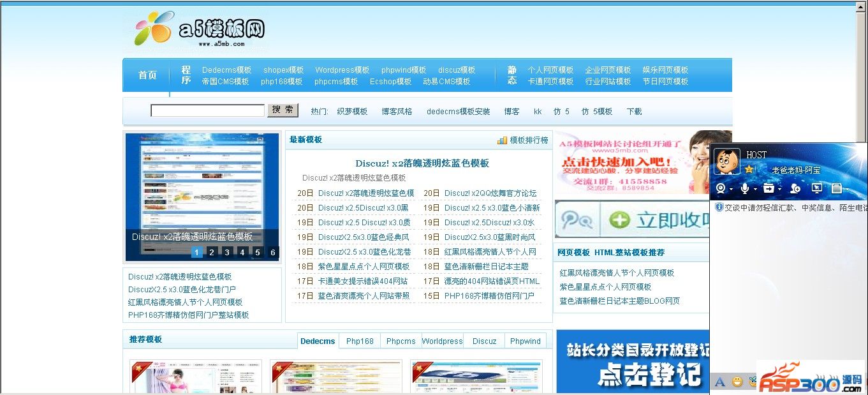The width and height of the screenshot is (868, 395).
Task: Click the 立即收 green plus banner
Action: click(x=631, y=220)
